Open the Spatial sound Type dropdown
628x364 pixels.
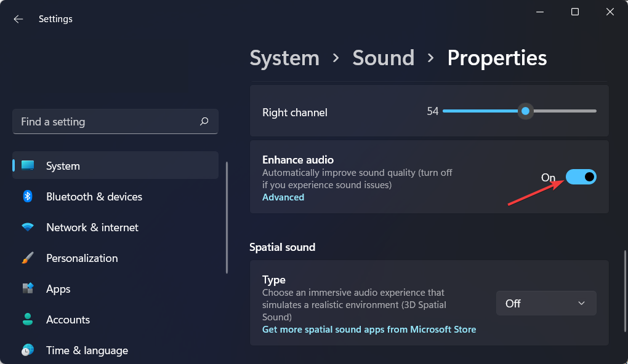click(x=545, y=303)
